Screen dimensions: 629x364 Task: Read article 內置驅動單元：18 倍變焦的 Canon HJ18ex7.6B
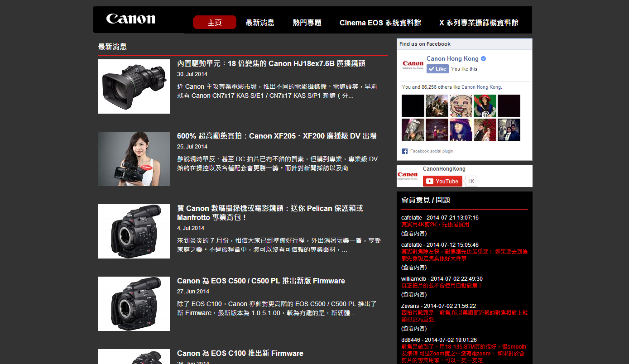271,63
